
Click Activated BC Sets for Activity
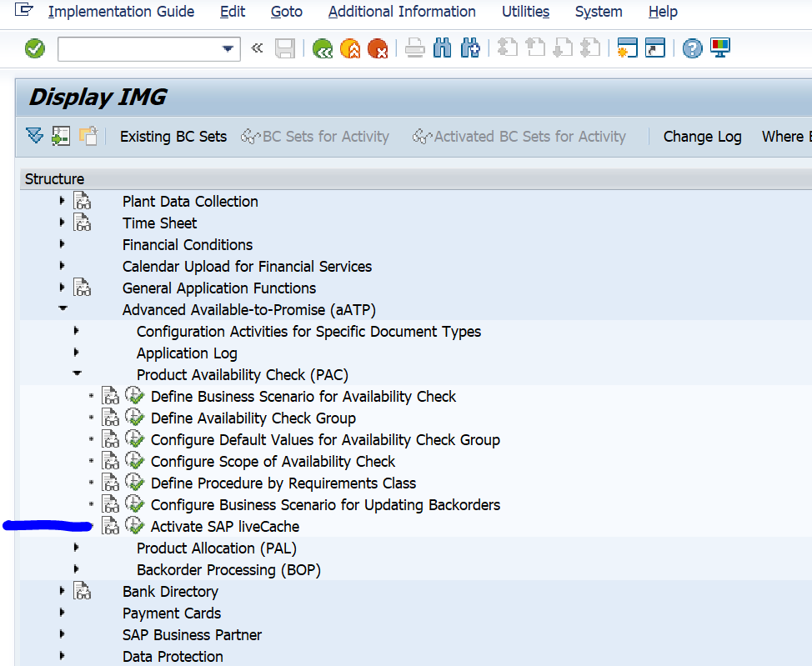[519, 136]
